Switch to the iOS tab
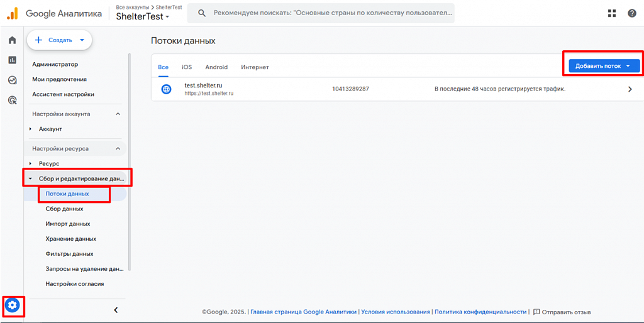Viewport: 644px width, 323px height. coord(187,67)
